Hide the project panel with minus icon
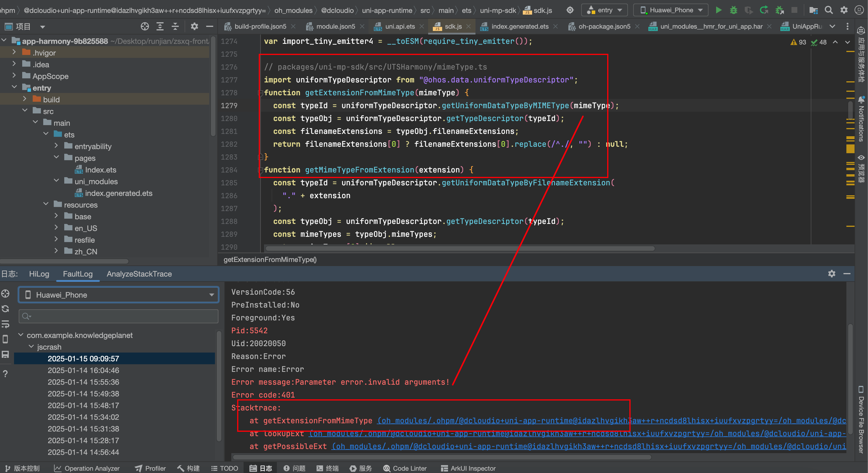The width and height of the screenshot is (868, 473). [x=210, y=26]
